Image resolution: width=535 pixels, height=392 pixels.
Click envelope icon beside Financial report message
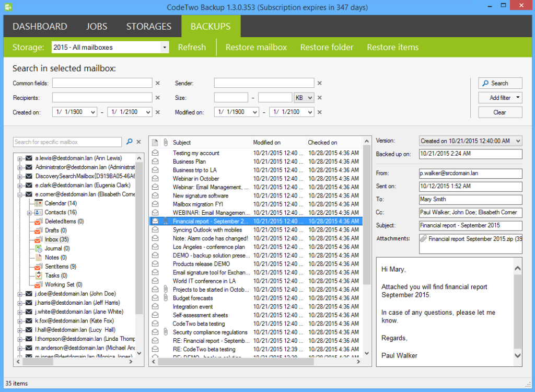point(154,221)
